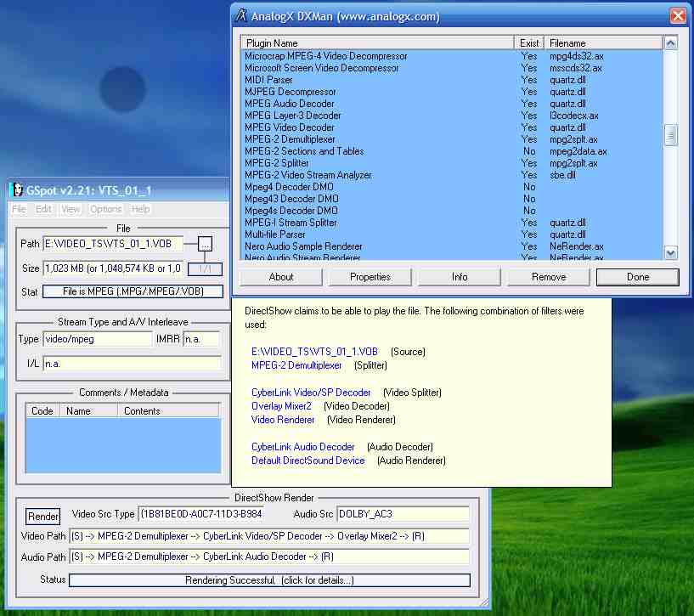This screenshot has height=616, width=694.
Task: Click the IMRR field
Action: 201,339
